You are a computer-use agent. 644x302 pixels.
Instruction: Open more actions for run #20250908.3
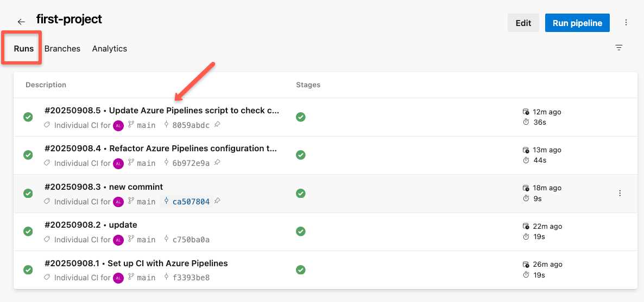[x=620, y=193]
